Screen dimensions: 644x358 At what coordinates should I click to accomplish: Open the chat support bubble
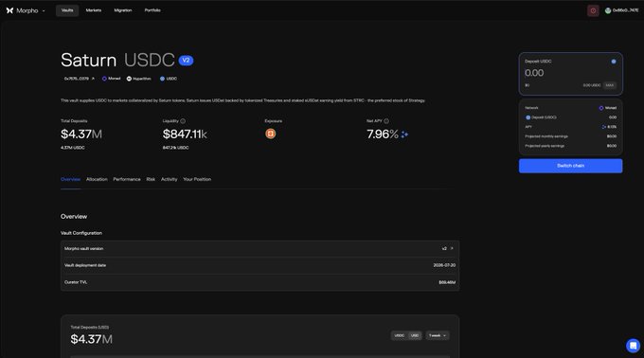click(633, 346)
